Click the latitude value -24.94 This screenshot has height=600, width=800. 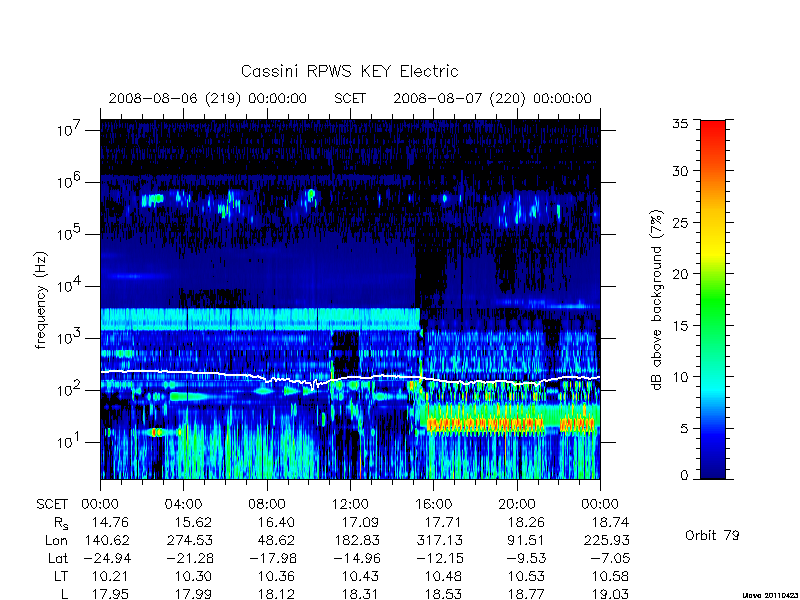click(106, 558)
